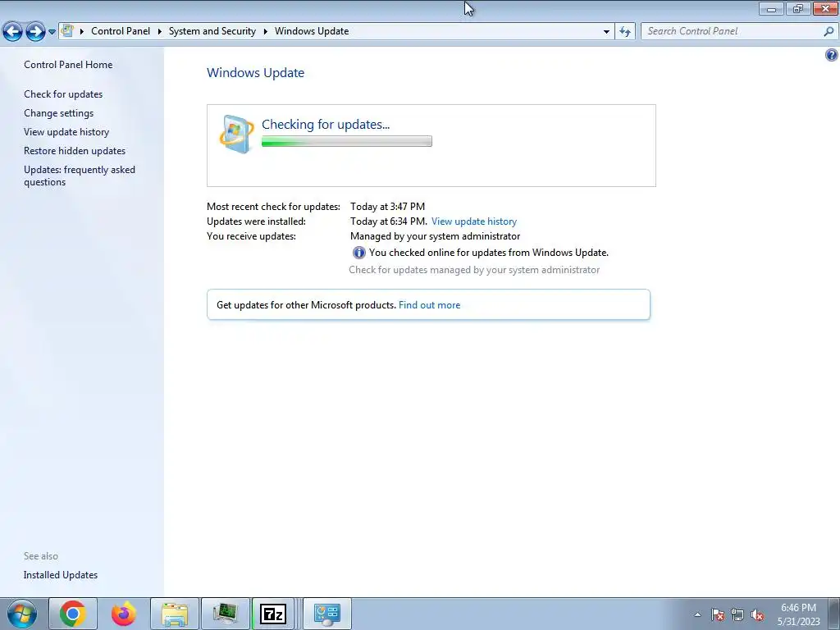Select System and Security breadcrumb

212,31
